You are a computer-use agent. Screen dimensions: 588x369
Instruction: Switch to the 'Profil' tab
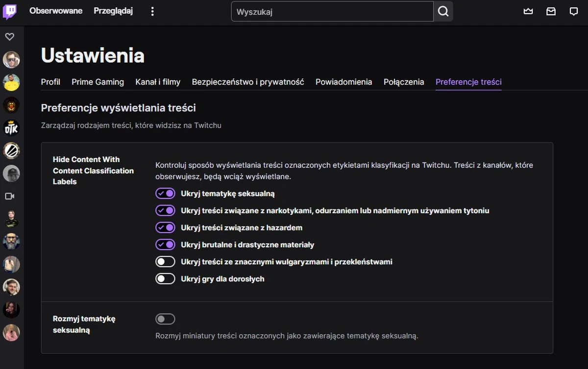click(50, 82)
